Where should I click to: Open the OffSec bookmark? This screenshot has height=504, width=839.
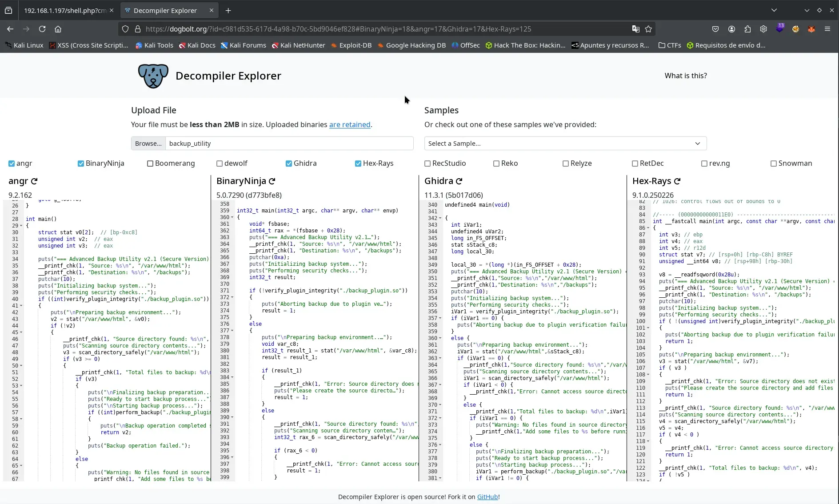(x=466, y=45)
